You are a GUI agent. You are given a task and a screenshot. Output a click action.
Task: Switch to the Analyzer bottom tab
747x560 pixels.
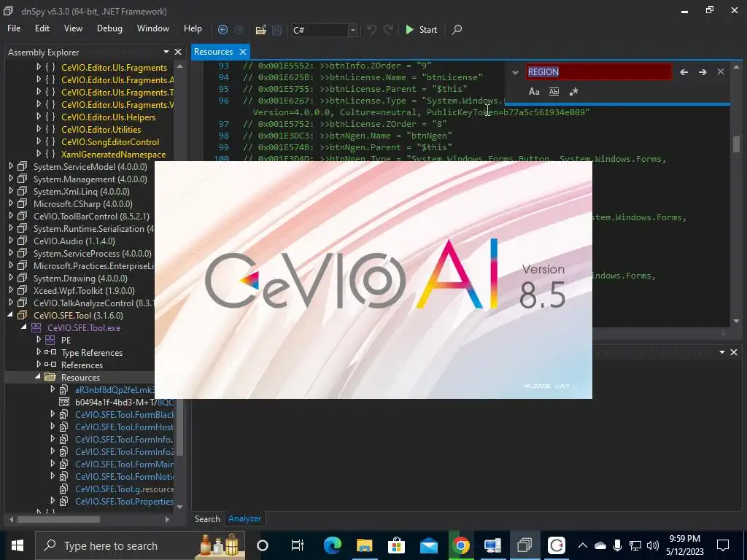(244, 518)
